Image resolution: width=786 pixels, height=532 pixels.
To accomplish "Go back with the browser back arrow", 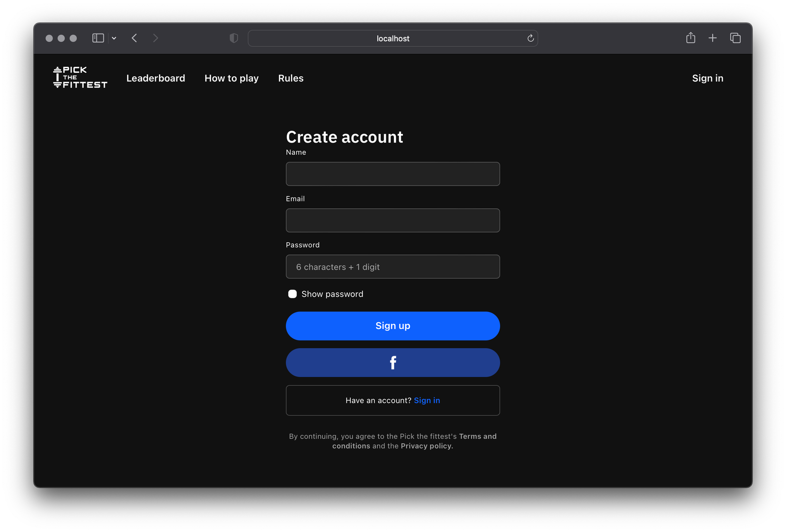I will [x=134, y=38].
